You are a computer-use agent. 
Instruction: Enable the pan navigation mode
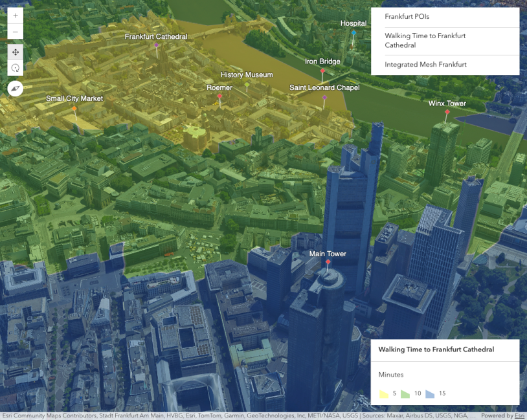tap(16, 52)
